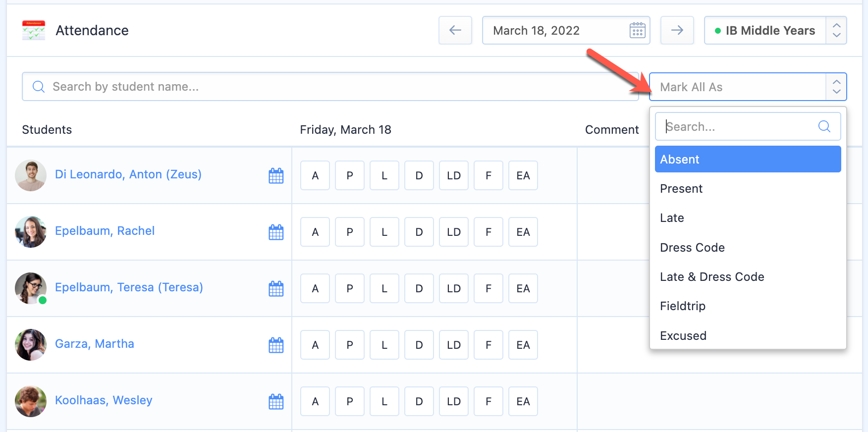Viewport: 868px width, 432px height.
Task: Click Martha Garza's profile photo
Action: pyautogui.click(x=31, y=345)
